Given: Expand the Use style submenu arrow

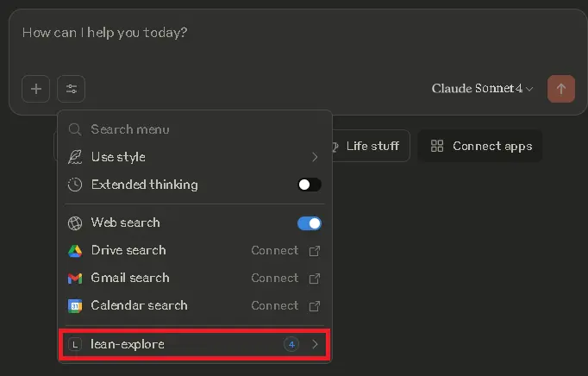Looking at the screenshot, I should coord(315,157).
